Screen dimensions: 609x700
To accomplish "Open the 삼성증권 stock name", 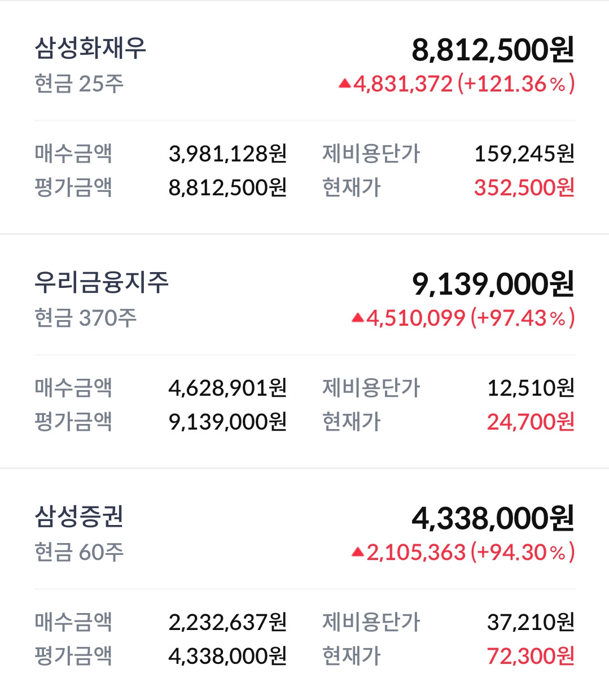I will [79, 516].
